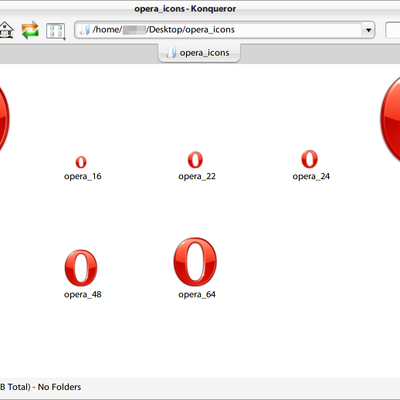This screenshot has height=400, width=400.
Task: Go to the Home folder icon
Action: (6, 30)
